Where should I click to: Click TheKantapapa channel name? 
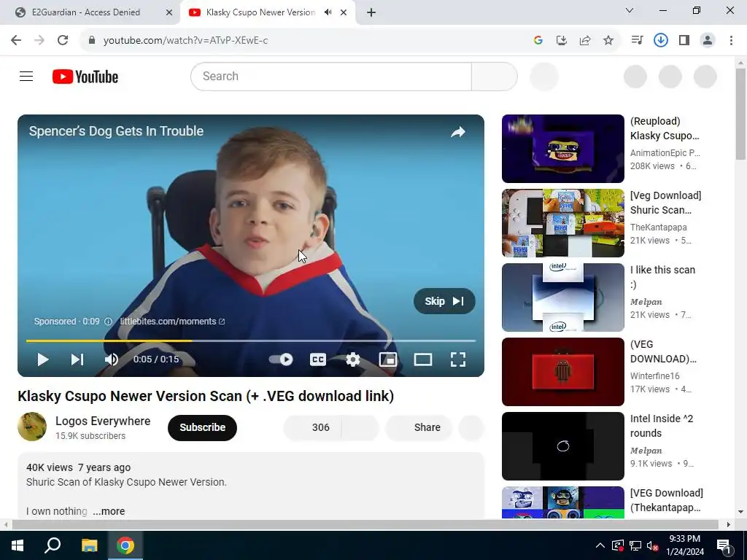659,227
